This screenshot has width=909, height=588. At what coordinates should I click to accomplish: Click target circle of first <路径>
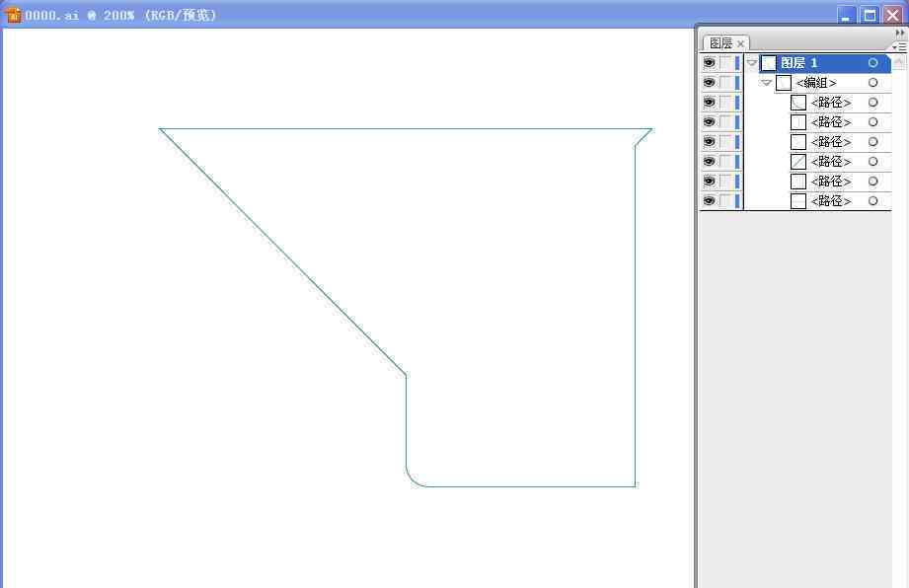pyautogui.click(x=872, y=102)
